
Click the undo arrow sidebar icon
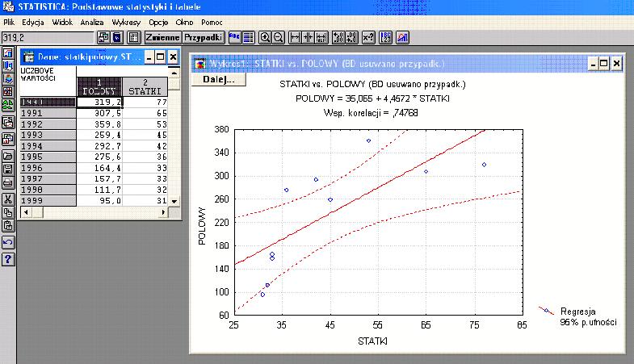click(x=8, y=242)
